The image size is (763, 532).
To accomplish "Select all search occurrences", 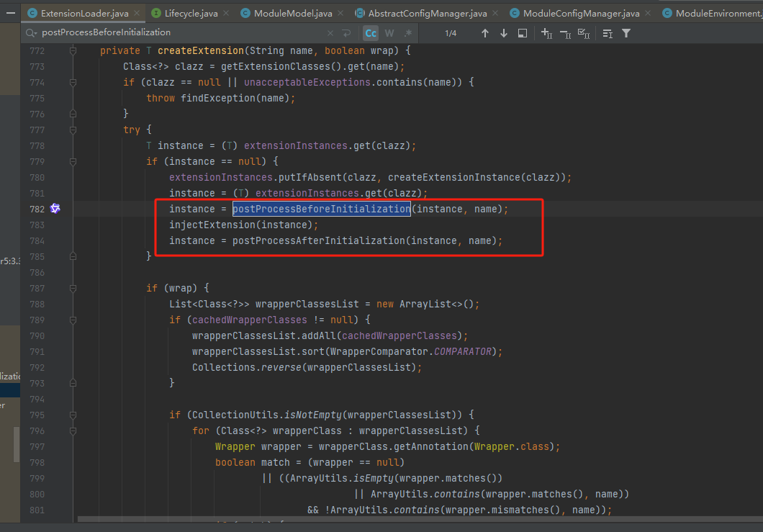I will coord(584,33).
